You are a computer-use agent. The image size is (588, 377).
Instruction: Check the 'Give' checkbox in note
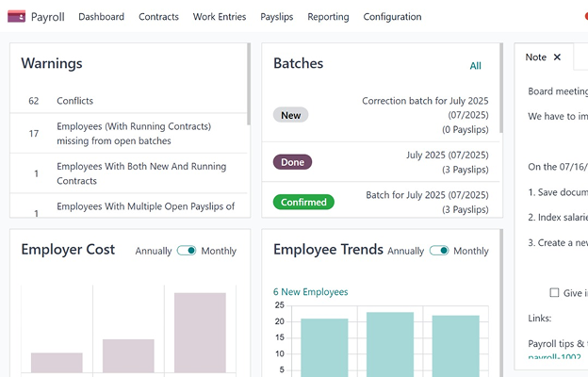(554, 293)
